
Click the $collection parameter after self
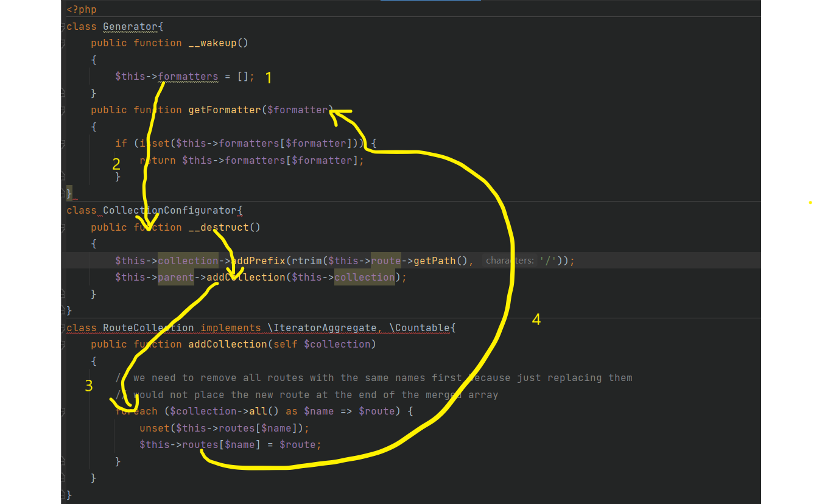pyautogui.click(x=337, y=344)
